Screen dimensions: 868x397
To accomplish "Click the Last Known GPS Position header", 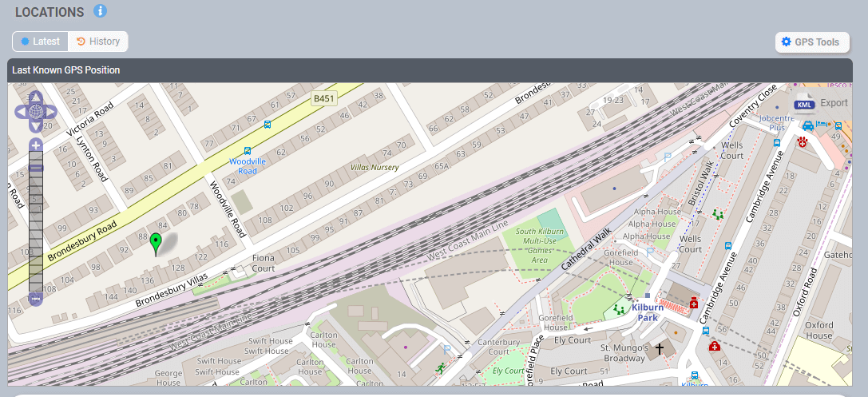I will [x=66, y=70].
